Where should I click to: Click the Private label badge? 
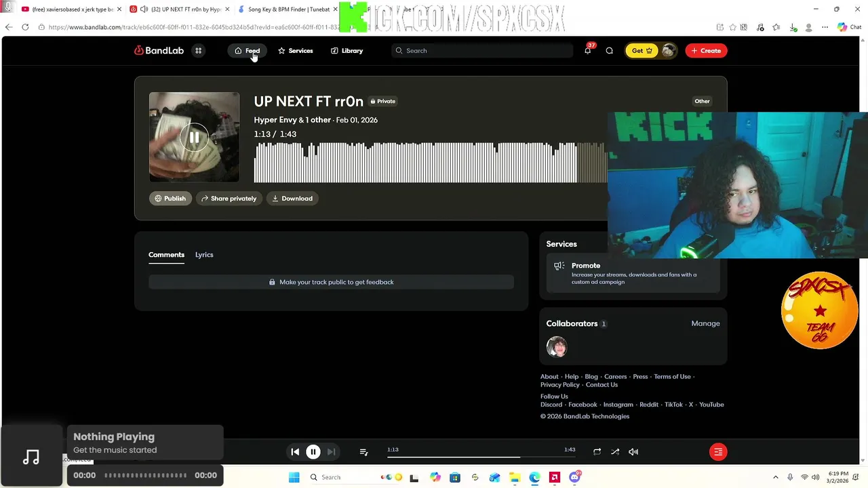click(x=382, y=102)
